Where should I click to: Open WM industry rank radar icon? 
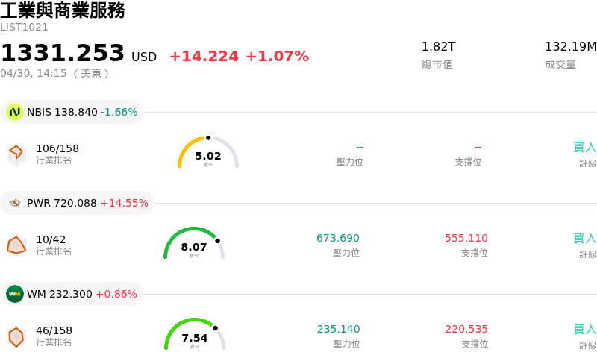16,336
